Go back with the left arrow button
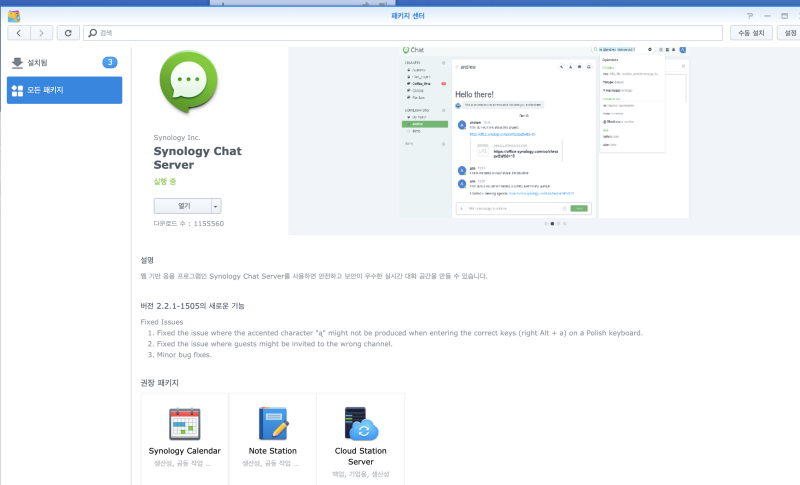 pos(19,33)
